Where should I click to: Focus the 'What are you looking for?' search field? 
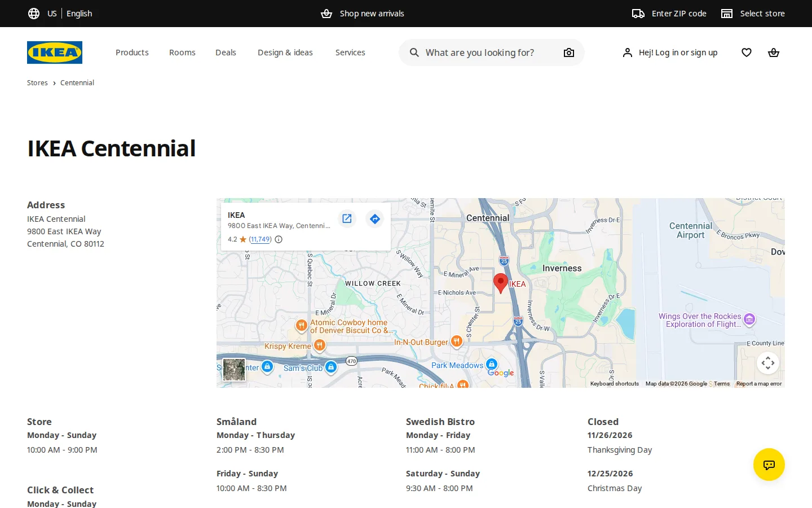point(491,52)
